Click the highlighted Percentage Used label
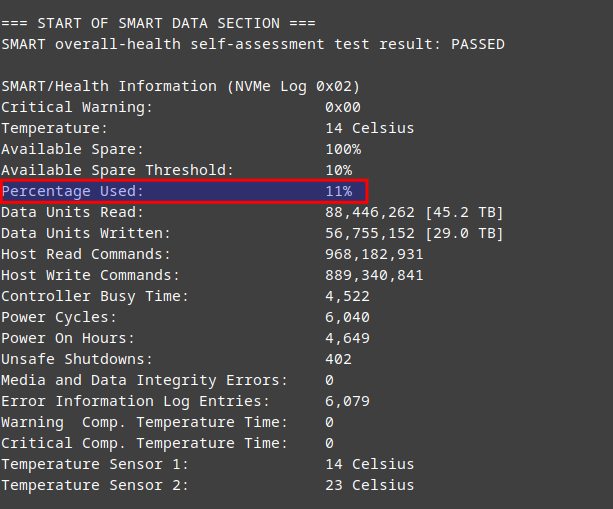 click(73, 191)
